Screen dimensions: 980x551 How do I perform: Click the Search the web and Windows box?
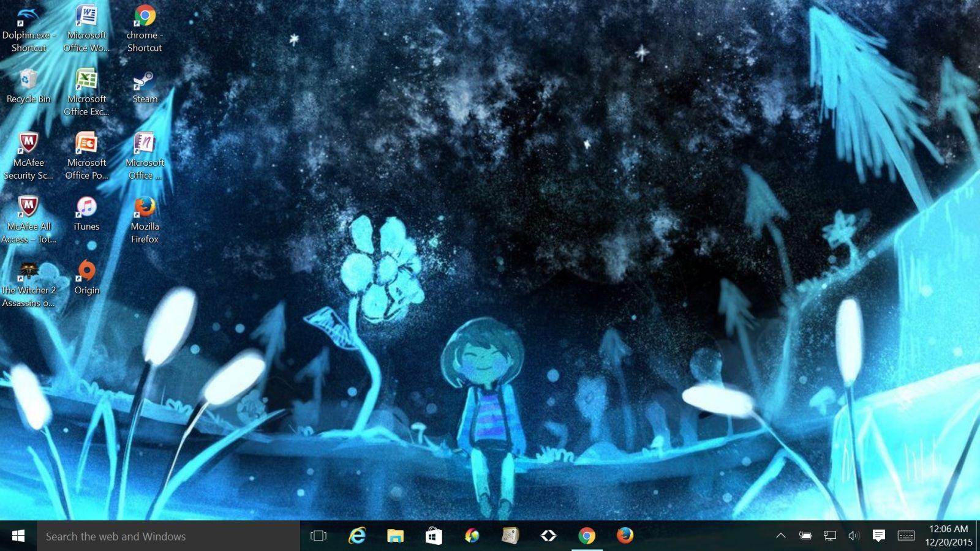point(168,536)
